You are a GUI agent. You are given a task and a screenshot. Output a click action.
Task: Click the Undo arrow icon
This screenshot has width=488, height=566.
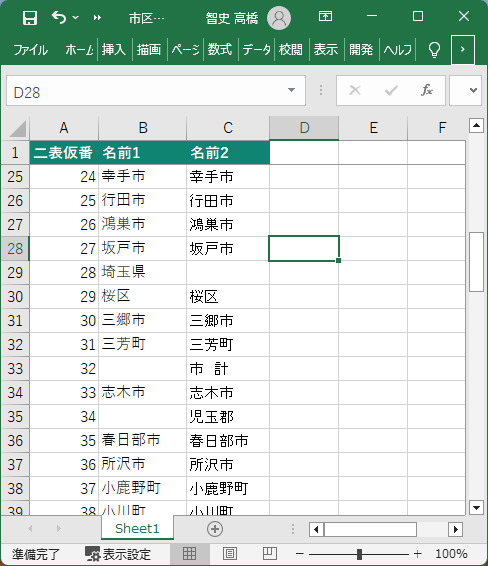point(59,17)
